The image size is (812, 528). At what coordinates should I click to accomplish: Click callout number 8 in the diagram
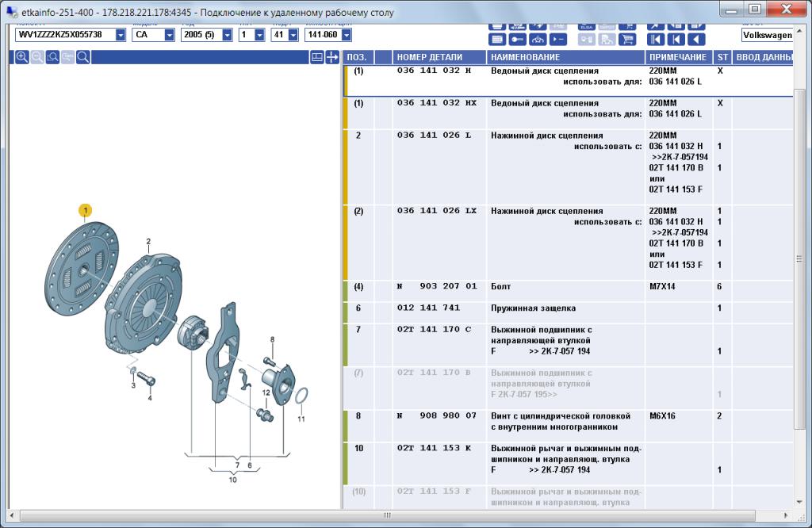[x=273, y=339]
